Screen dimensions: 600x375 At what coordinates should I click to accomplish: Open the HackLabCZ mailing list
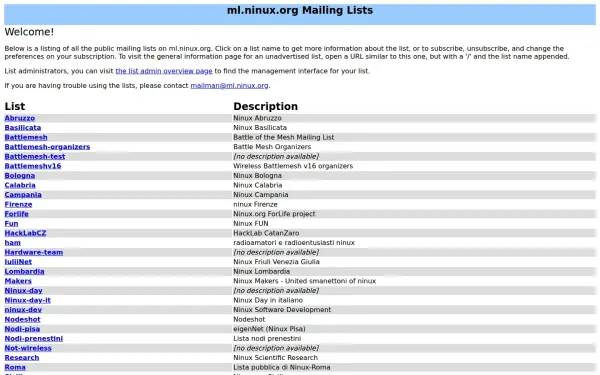(x=25, y=233)
